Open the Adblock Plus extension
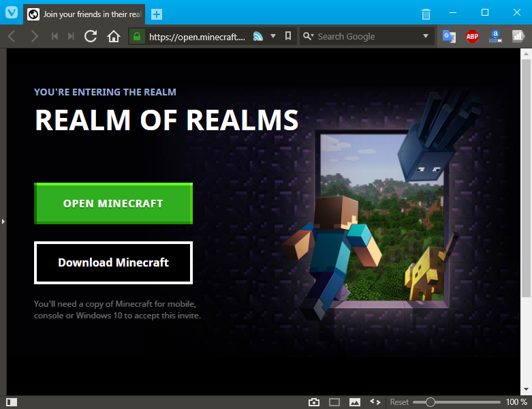This screenshot has width=532, height=409. [x=472, y=37]
